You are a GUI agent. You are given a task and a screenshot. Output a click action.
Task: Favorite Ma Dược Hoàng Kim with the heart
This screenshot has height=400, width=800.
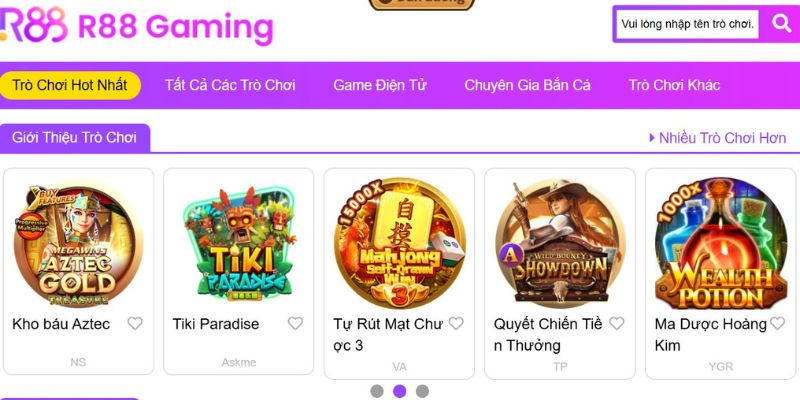tap(777, 323)
